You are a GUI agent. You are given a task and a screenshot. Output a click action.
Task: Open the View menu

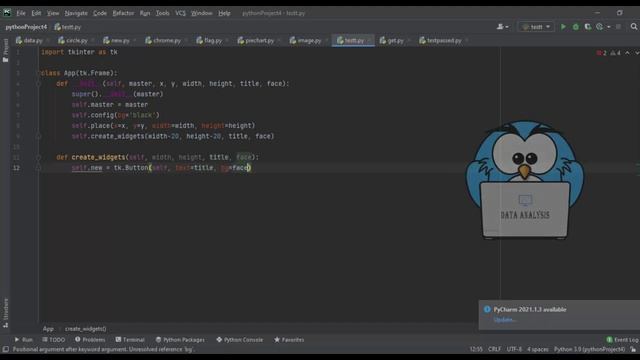click(53, 13)
